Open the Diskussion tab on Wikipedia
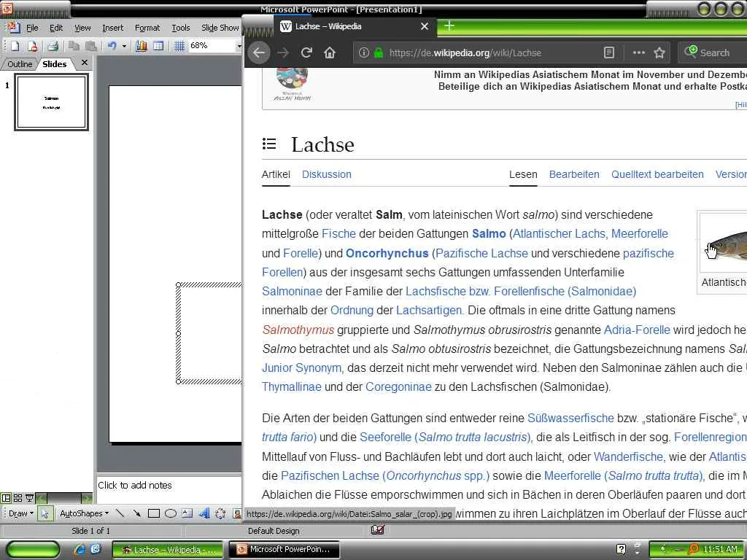Viewport: 747px width, 560px height. click(x=327, y=174)
